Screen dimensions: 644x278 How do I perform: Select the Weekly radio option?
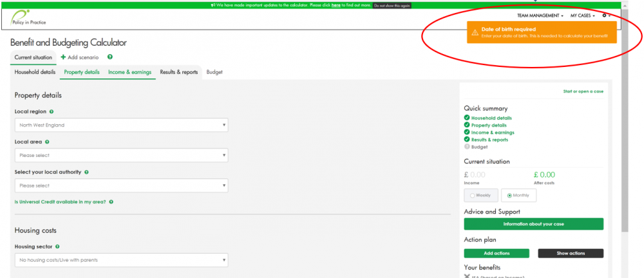[x=473, y=195]
